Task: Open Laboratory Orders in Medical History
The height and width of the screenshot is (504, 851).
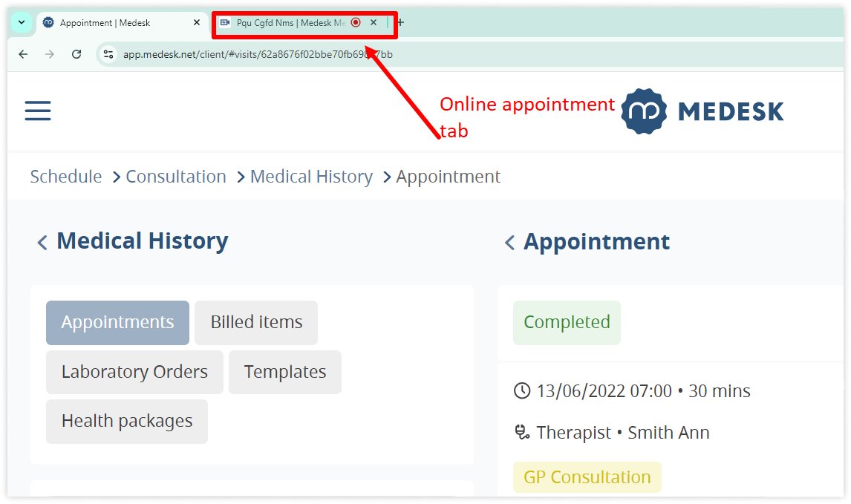Action: pyautogui.click(x=134, y=371)
